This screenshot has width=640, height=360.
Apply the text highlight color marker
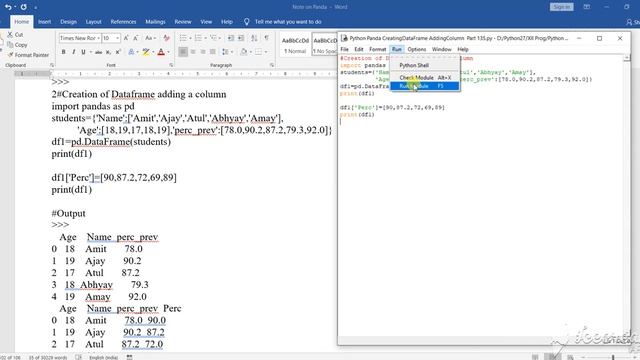coord(146,52)
